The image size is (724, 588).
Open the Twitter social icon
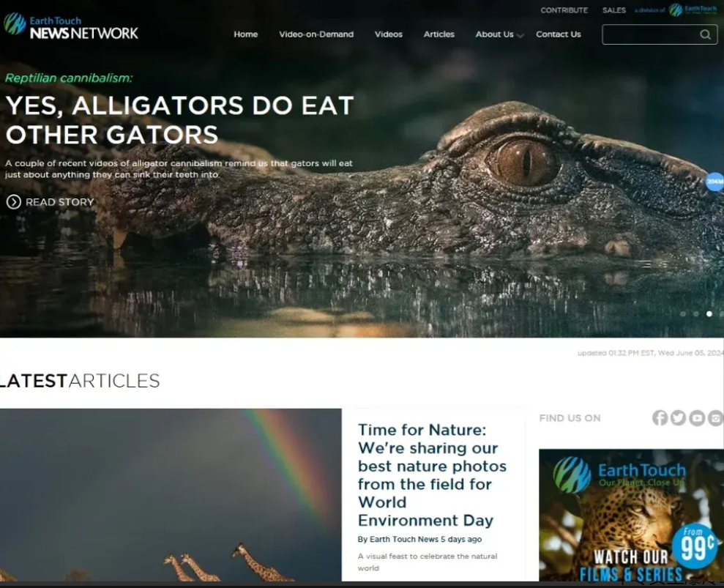click(678, 417)
